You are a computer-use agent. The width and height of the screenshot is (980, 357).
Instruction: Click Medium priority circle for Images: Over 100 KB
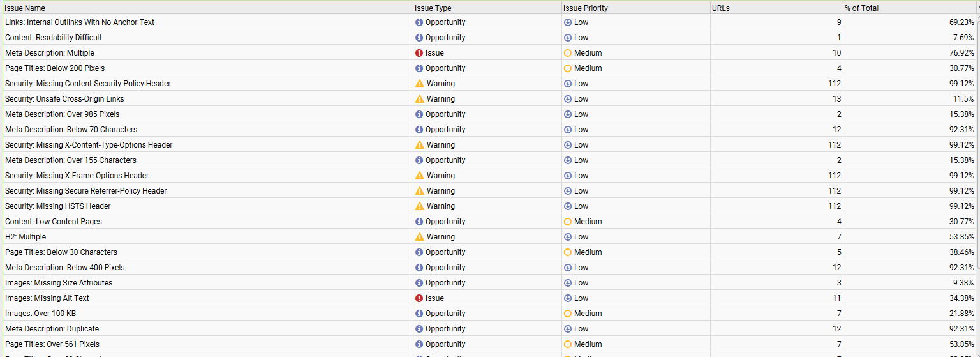tap(568, 314)
